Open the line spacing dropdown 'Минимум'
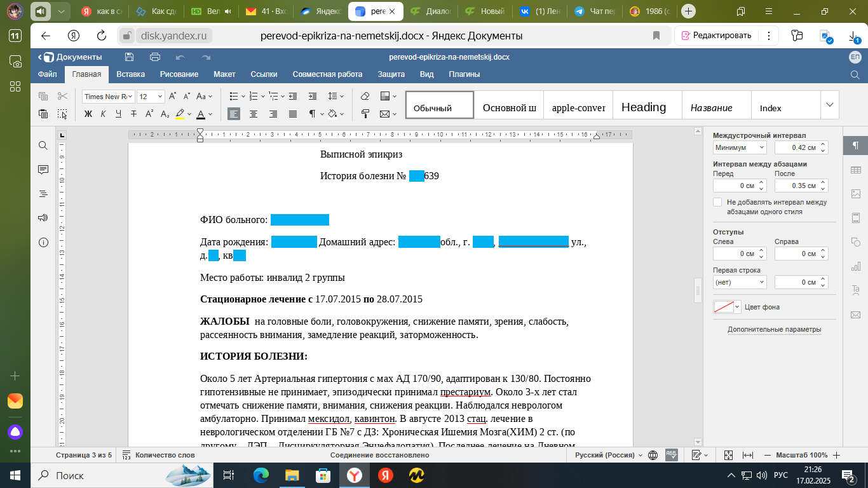868x488 pixels. [738, 147]
